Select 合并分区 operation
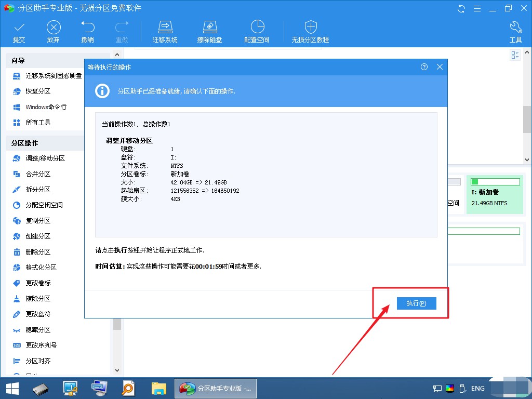Screen dimensions: 532x399 tap(32, 174)
